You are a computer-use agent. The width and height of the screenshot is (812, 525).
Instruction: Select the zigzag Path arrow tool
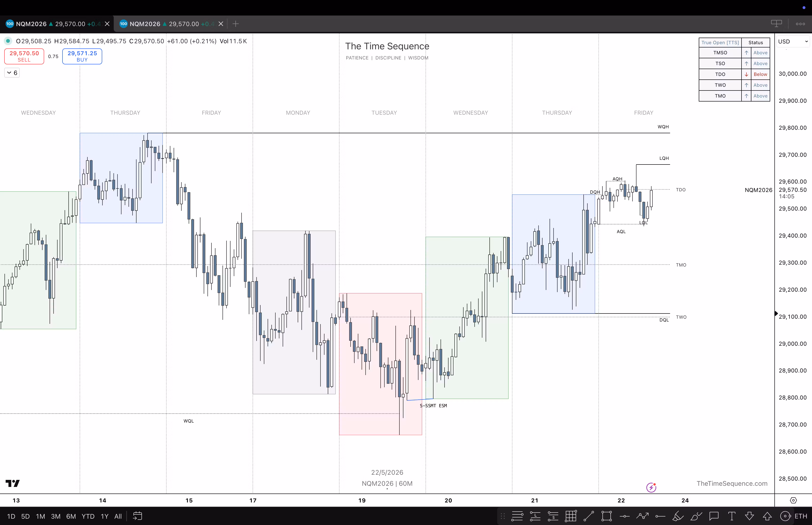tap(642, 516)
